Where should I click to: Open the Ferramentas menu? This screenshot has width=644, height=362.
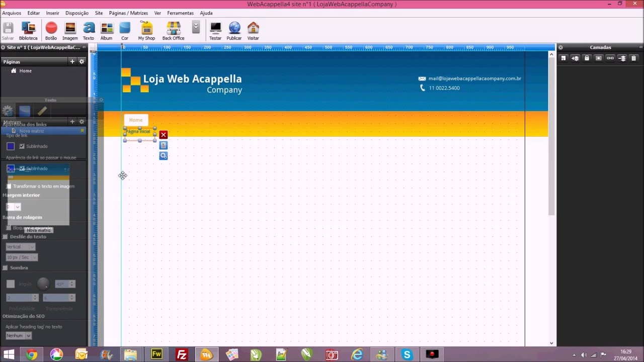coord(180,13)
